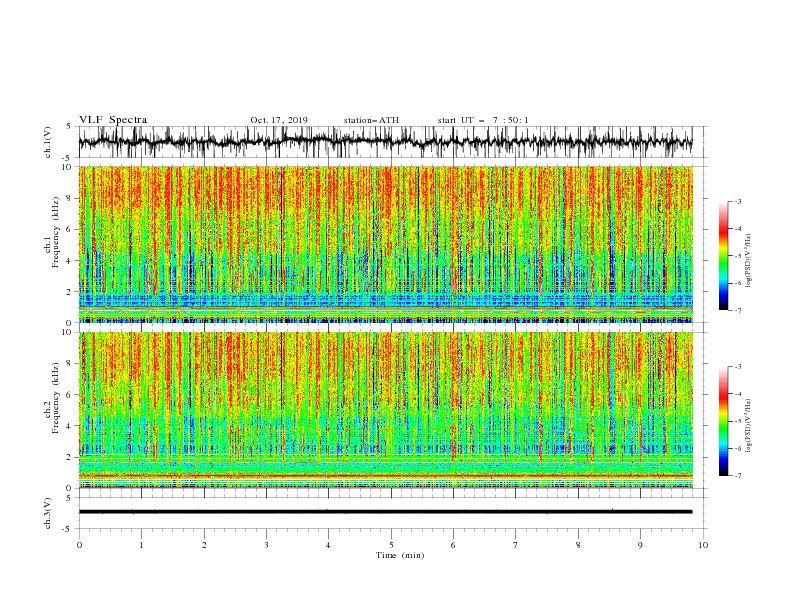Click the "VLF Spectra" title text

tap(113, 120)
